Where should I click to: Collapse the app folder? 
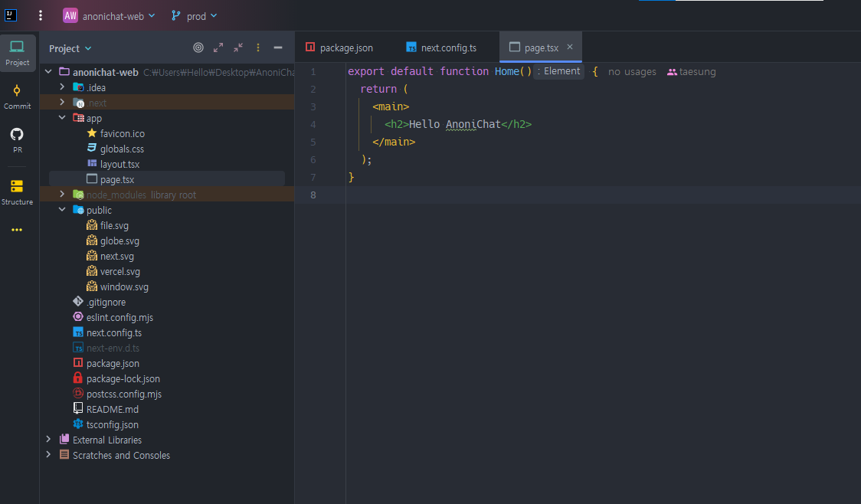pyautogui.click(x=62, y=117)
